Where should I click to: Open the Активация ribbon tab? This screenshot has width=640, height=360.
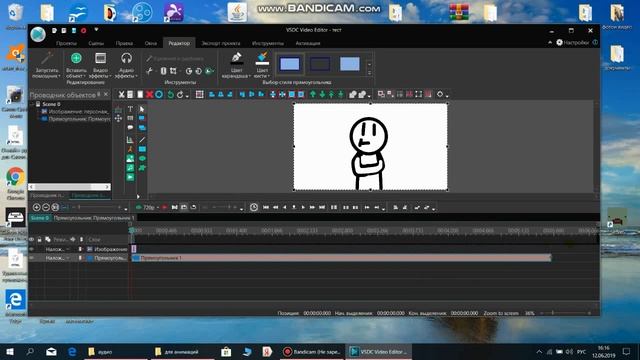pyautogui.click(x=308, y=43)
